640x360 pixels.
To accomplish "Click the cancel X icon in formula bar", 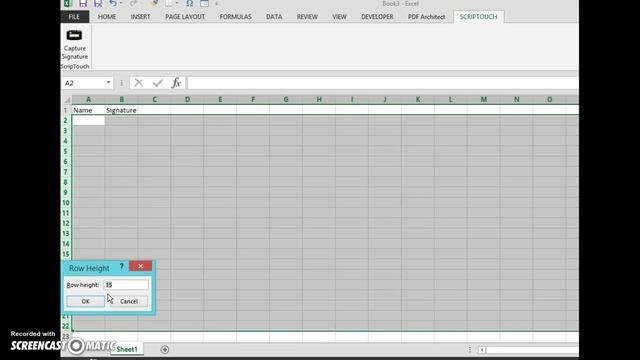I will coord(139,83).
